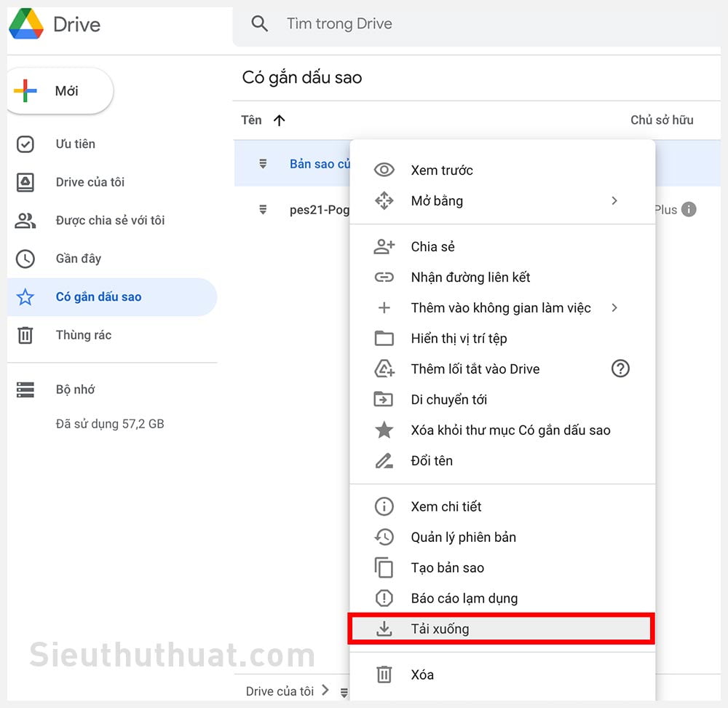
Task: Click the Drive shortcut icon in menu
Action: (384, 369)
